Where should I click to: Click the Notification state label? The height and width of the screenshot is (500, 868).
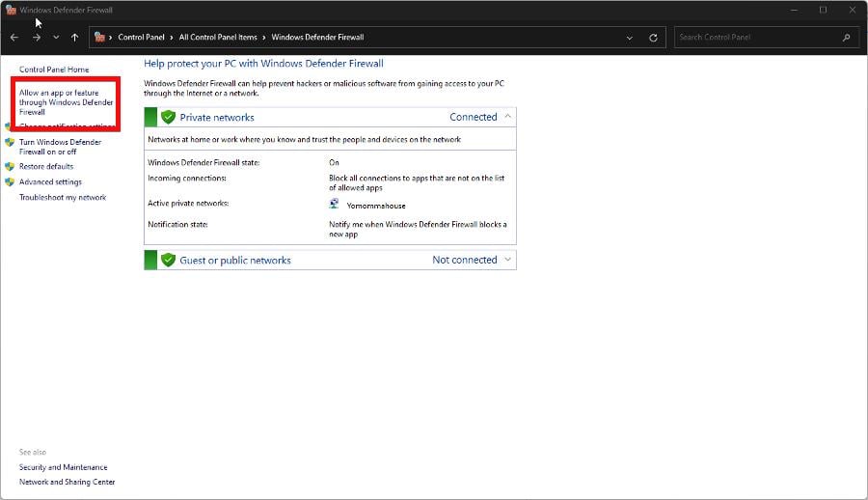click(177, 225)
